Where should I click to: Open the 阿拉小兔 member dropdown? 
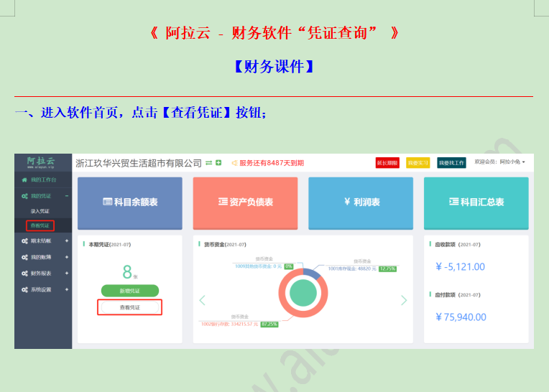(x=499, y=162)
